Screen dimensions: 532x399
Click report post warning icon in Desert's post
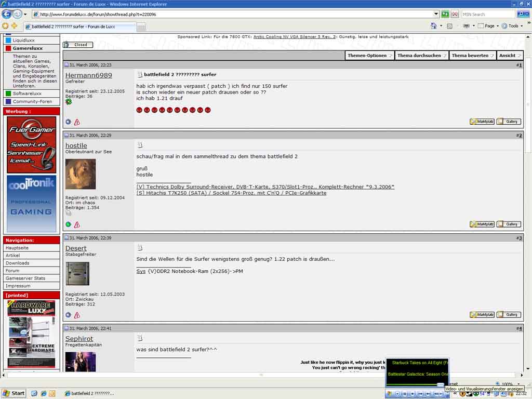pyautogui.click(x=77, y=315)
